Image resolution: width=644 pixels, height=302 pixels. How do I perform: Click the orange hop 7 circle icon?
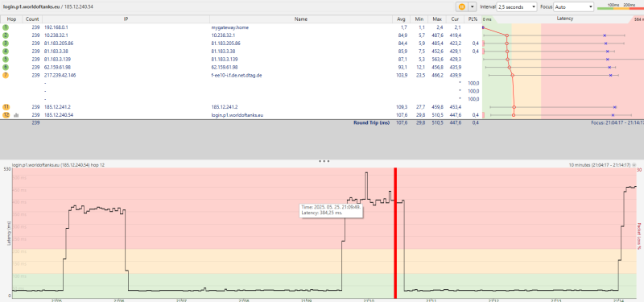coord(6,75)
